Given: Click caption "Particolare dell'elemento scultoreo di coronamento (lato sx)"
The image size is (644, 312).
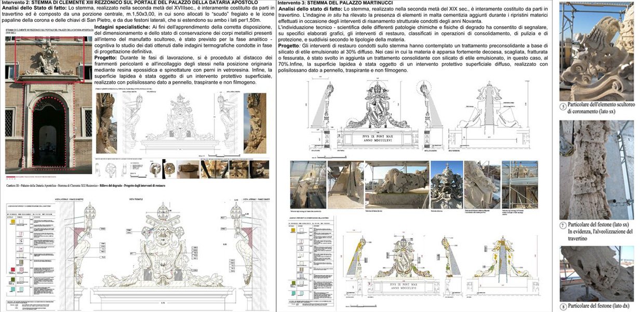Looking at the screenshot, I should point(601,108).
